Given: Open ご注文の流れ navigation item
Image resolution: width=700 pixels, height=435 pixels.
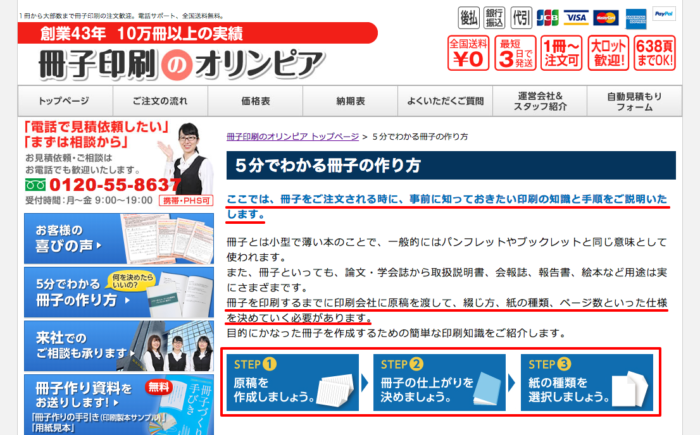Looking at the screenshot, I should point(160,101).
